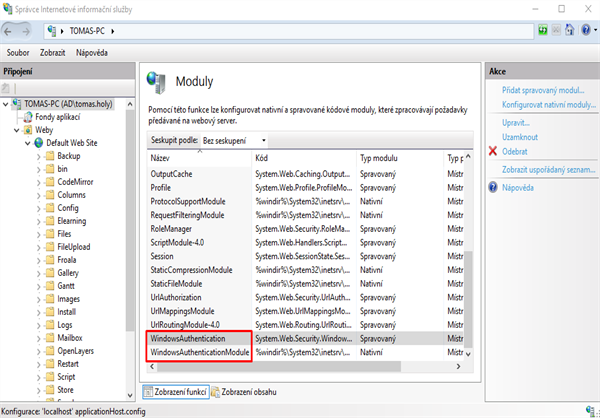Click the module list vertical scrollbar
This screenshot has width=600, height=418.
(468, 299)
